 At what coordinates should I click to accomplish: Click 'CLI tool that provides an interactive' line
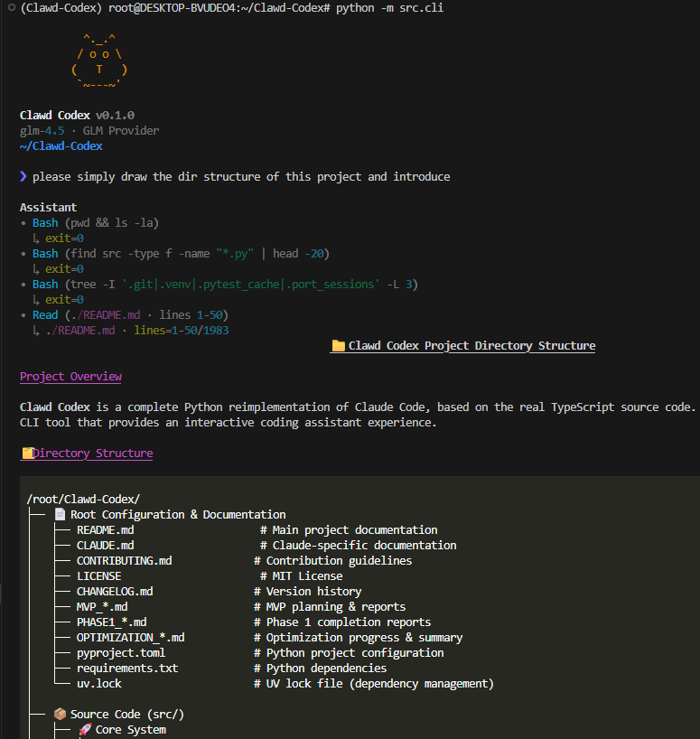[x=229, y=422]
